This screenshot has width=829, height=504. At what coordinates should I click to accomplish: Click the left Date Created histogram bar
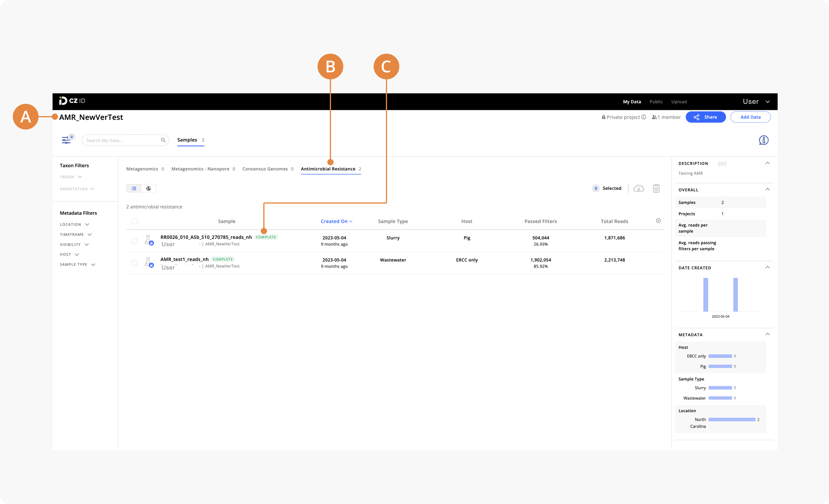tap(706, 295)
